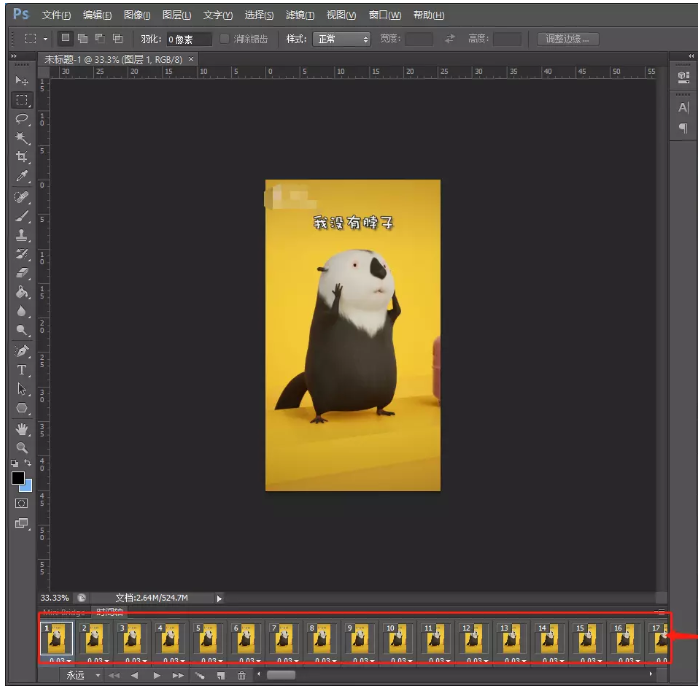Enable the anti-alias (消除锯齿) checkbox
Screen dimensions: 698x688
tap(225, 39)
